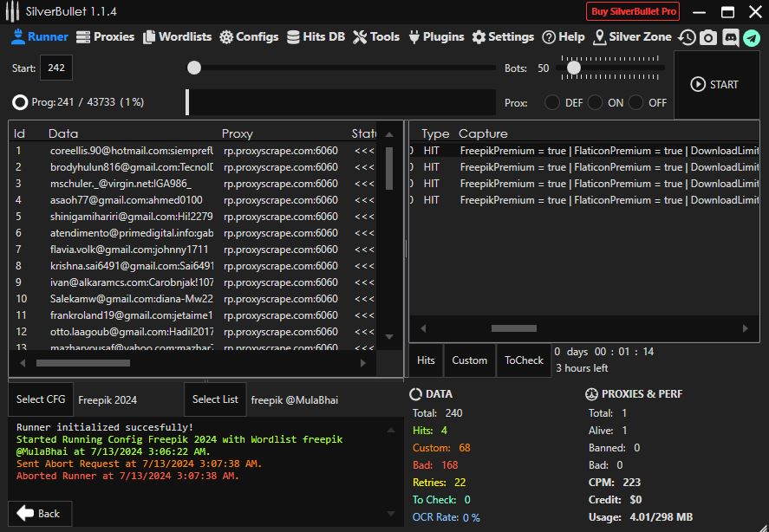Viewport: 769px width, 532px height.
Task: Click the Start position slider handle
Action: (194, 68)
